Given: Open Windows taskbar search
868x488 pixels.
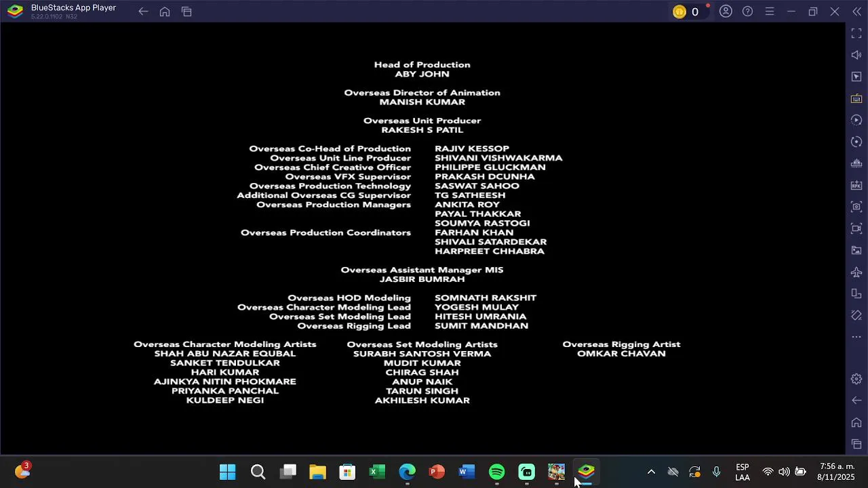Looking at the screenshot, I should click(258, 472).
